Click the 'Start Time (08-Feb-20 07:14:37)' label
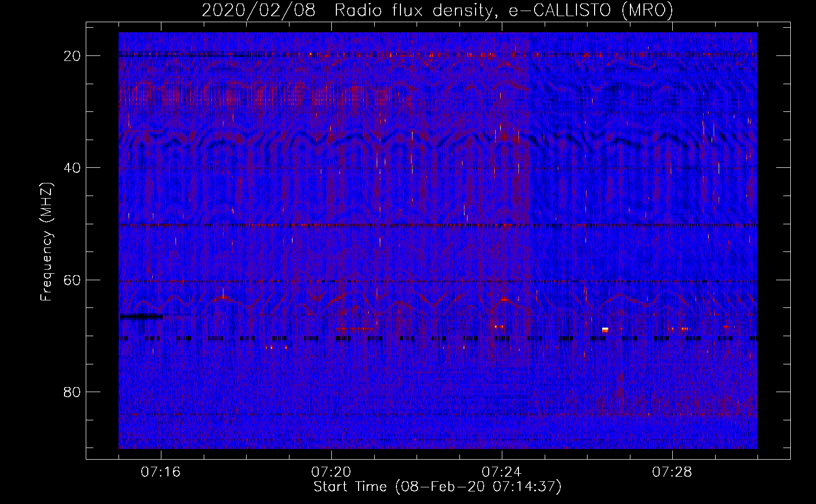This screenshot has width=816, height=504. [x=437, y=487]
